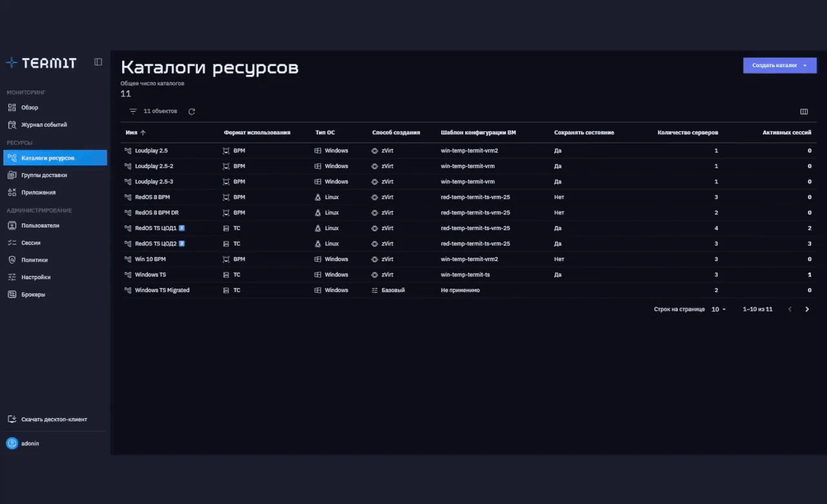Screen dimensions: 827x504
Task: Click the adonin user avatar icon
Action: coord(12,443)
